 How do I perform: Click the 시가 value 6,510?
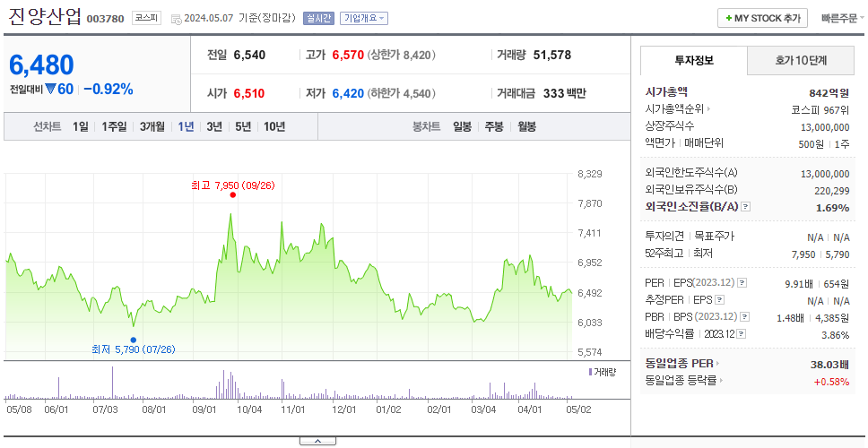(x=249, y=93)
